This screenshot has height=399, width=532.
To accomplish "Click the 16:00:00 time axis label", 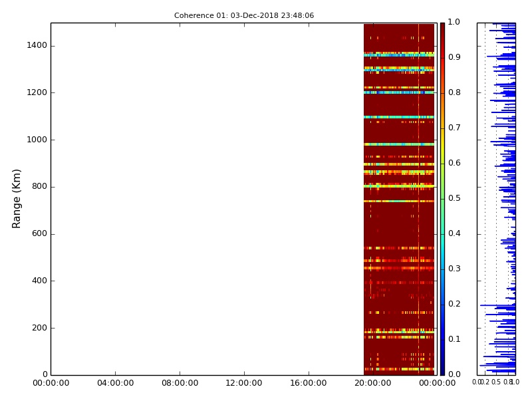I will coord(309,384).
